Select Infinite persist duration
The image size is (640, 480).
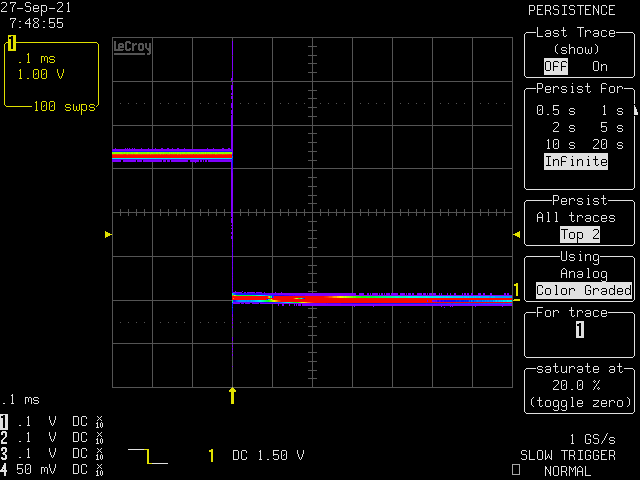click(576, 161)
